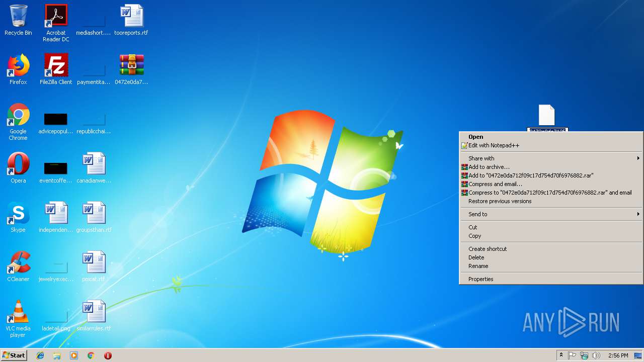Screen dimensions: 644x362
Task: Open Windows Explorer folder taskbar icon
Action: click(x=57, y=355)
